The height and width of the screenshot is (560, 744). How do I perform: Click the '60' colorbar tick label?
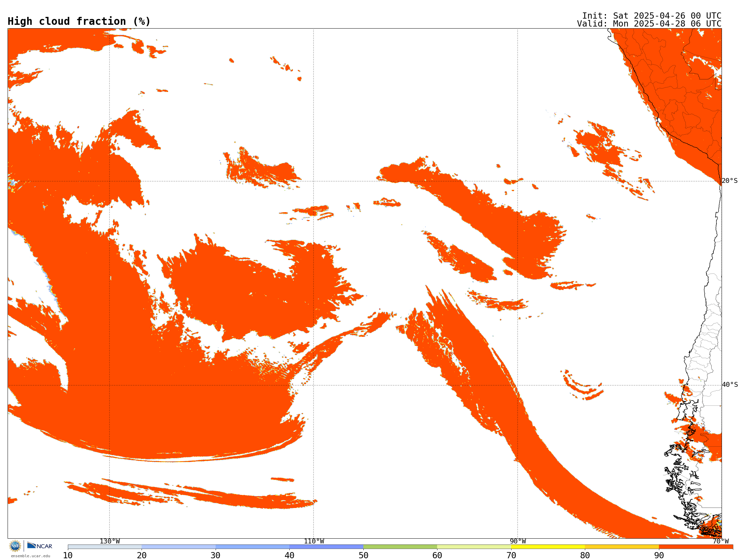[437, 556]
